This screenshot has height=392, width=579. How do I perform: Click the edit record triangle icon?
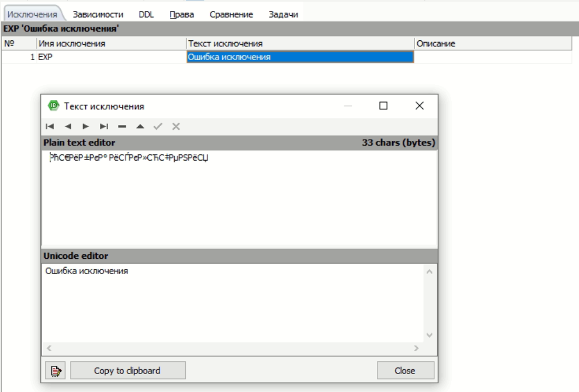tap(139, 127)
